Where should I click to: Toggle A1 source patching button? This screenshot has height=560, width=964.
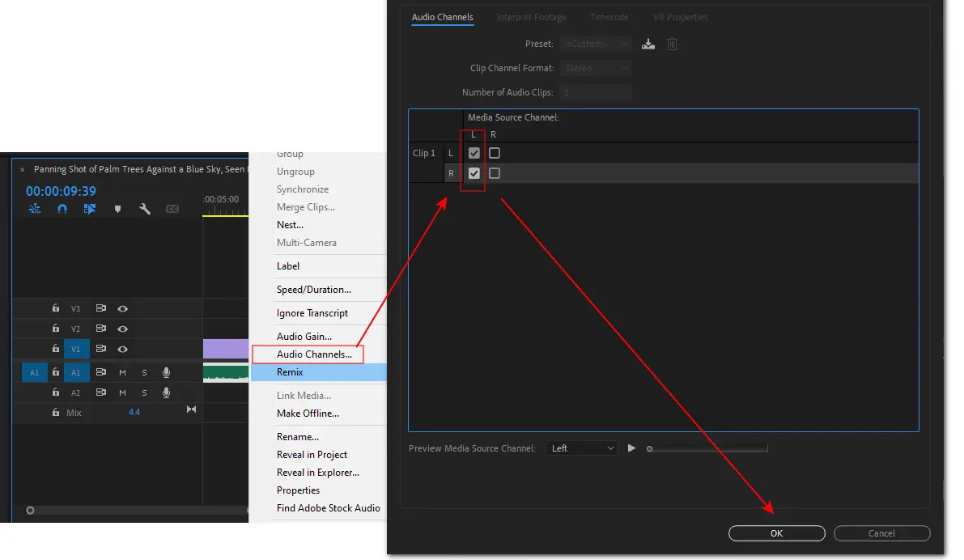(x=35, y=372)
